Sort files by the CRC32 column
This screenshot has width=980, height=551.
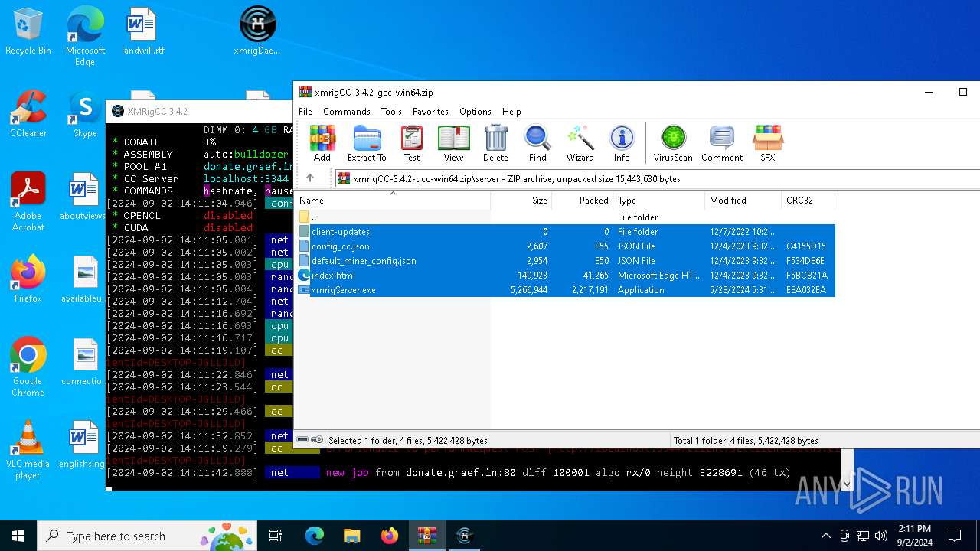[x=808, y=201]
